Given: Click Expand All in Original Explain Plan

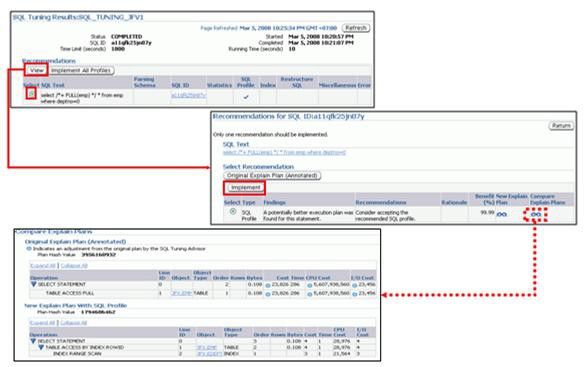Looking at the screenshot, I should 43,266.
